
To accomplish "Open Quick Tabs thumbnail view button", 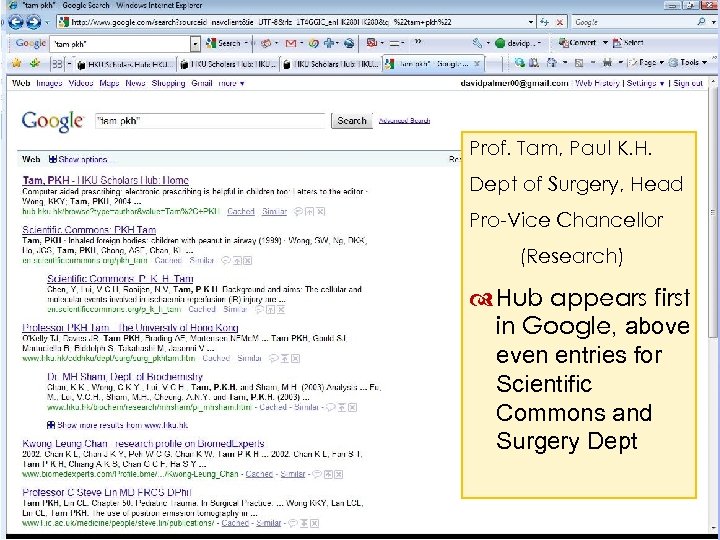I will (57, 64).
